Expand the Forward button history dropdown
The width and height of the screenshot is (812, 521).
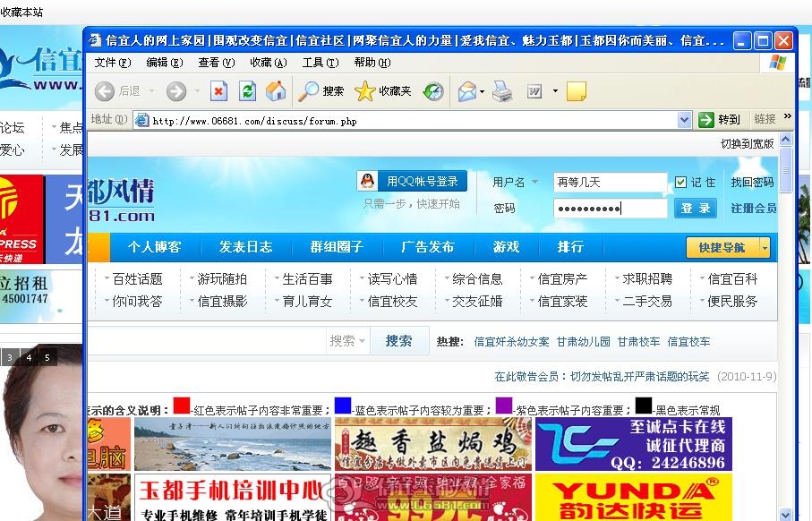tap(197, 91)
